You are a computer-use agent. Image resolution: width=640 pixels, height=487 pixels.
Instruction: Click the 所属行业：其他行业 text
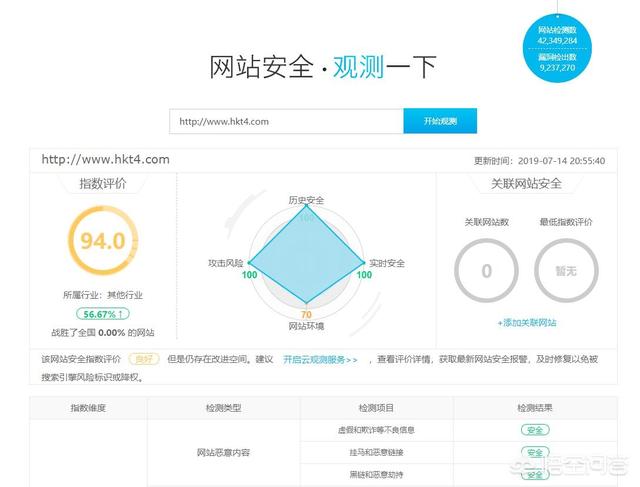(103, 295)
